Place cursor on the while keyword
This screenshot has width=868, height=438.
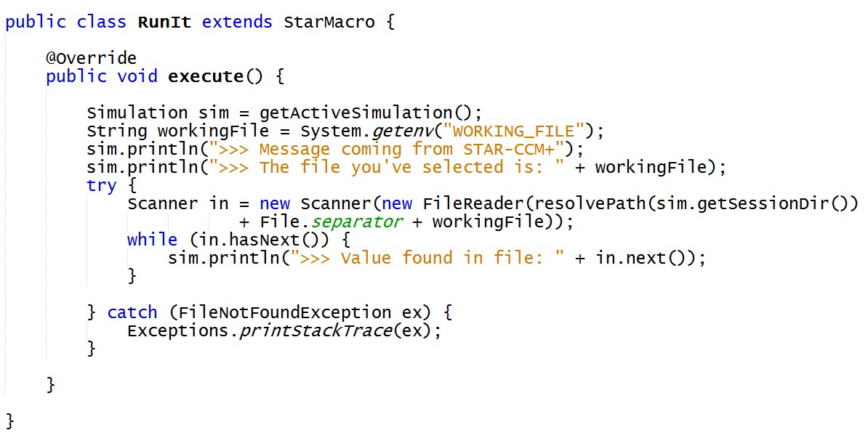coord(152,240)
